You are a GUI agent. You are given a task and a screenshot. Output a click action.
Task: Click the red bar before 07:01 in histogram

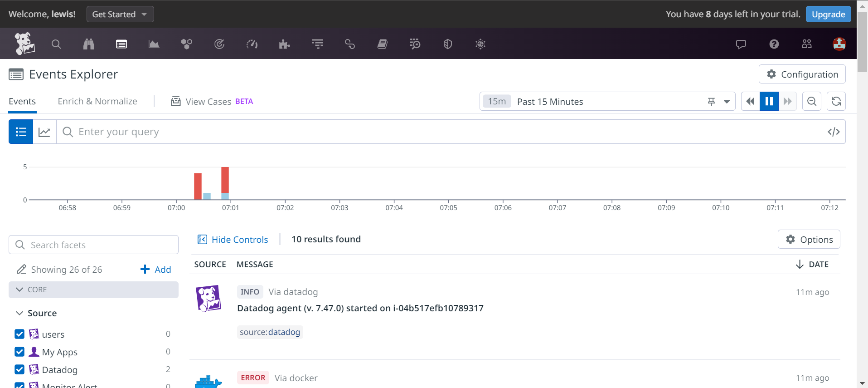(x=198, y=186)
